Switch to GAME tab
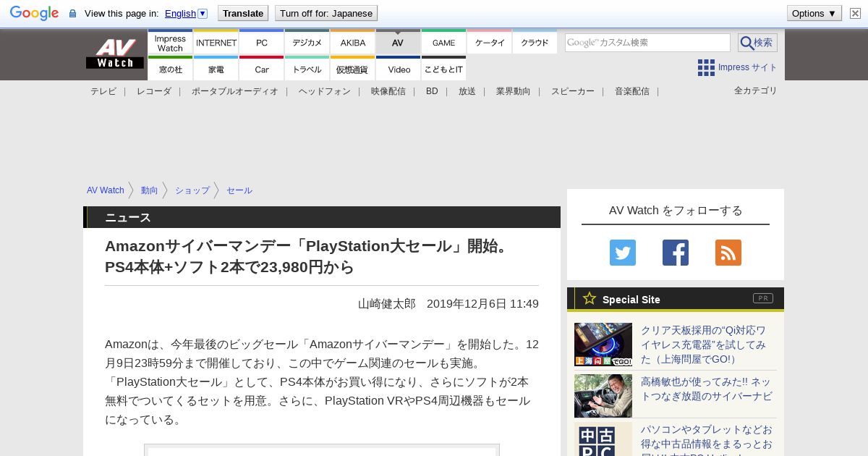 (444, 43)
